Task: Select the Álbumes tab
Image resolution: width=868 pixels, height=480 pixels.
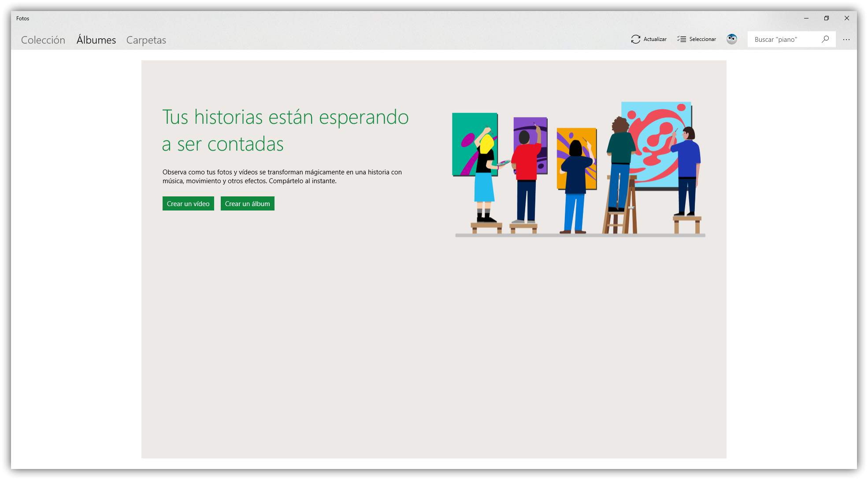Action: click(96, 40)
